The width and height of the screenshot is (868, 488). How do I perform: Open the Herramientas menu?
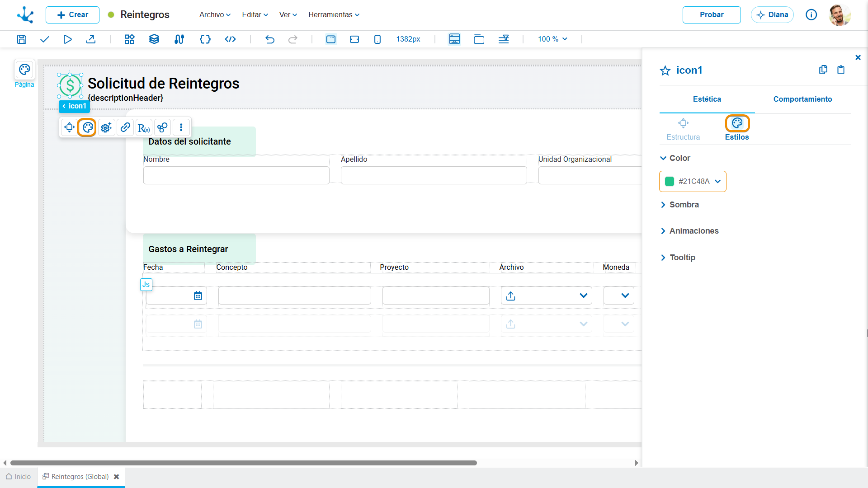[334, 14]
